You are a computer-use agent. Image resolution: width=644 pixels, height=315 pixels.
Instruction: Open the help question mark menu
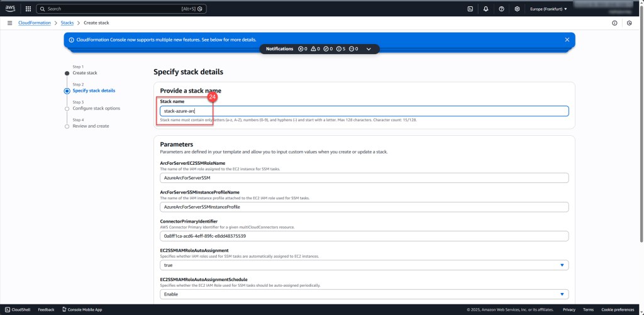click(501, 9)
